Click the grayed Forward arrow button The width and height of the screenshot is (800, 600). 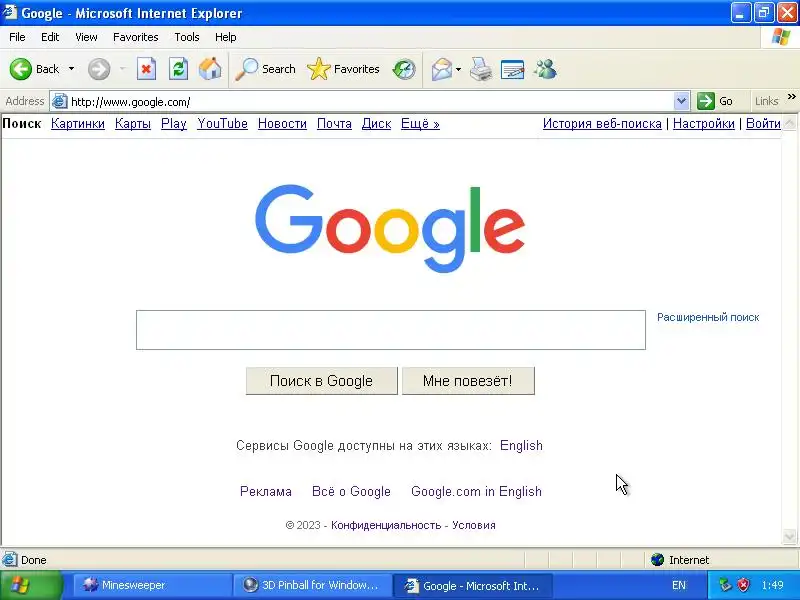pyautogui.click(x=99, y=69)
